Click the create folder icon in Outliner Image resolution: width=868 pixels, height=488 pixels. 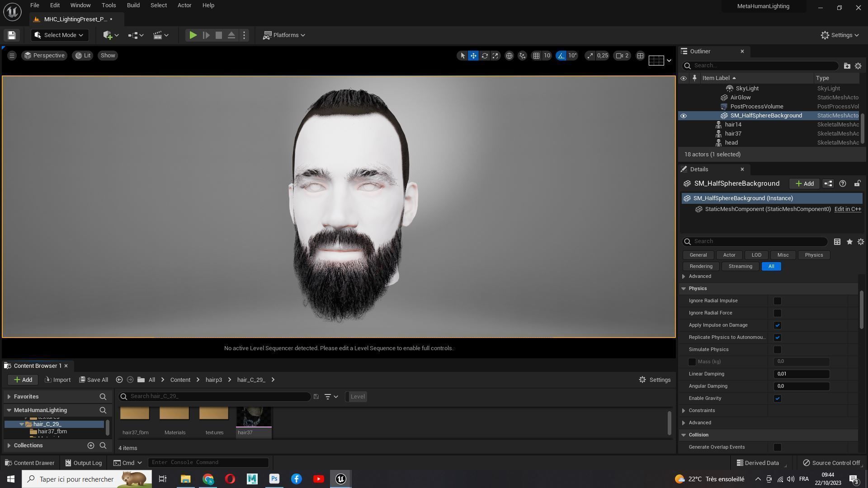click(x=847, y=66)
